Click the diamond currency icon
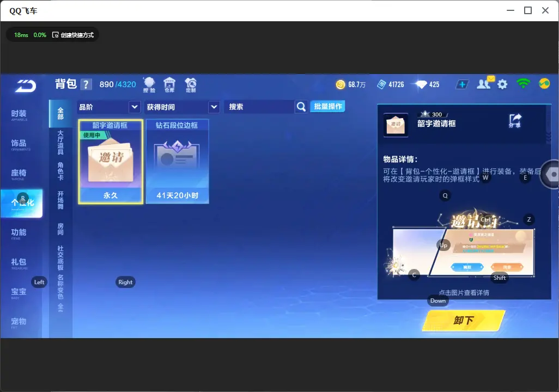This screenshot has width=559, height=392. click(421, 84)
